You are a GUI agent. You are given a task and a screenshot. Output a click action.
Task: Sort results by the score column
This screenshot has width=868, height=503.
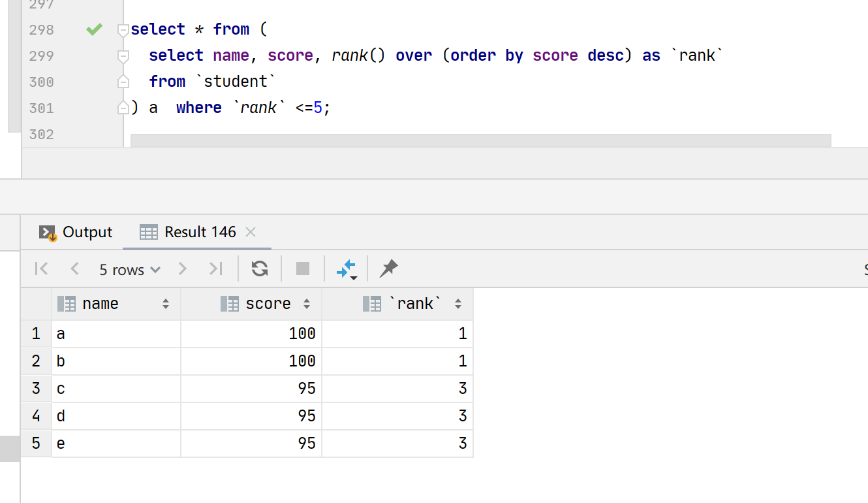point(268,304)
